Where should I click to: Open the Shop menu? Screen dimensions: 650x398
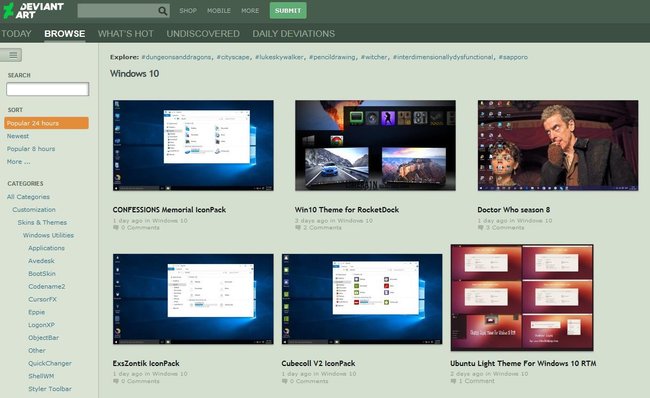188,11
